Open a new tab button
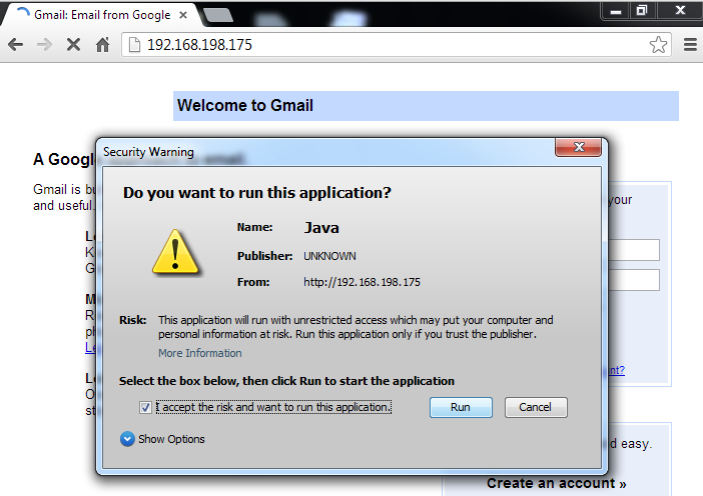Viewport: 703px width, 496px height. pos(218,15)
